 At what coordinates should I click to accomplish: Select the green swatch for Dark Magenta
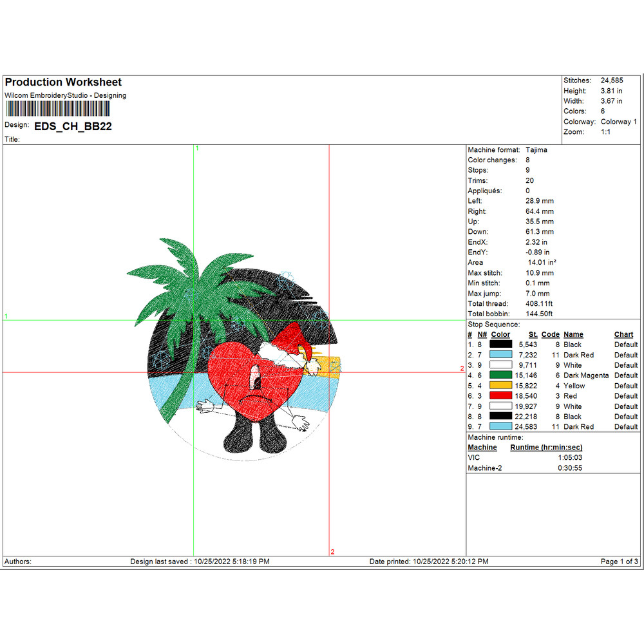501,375
